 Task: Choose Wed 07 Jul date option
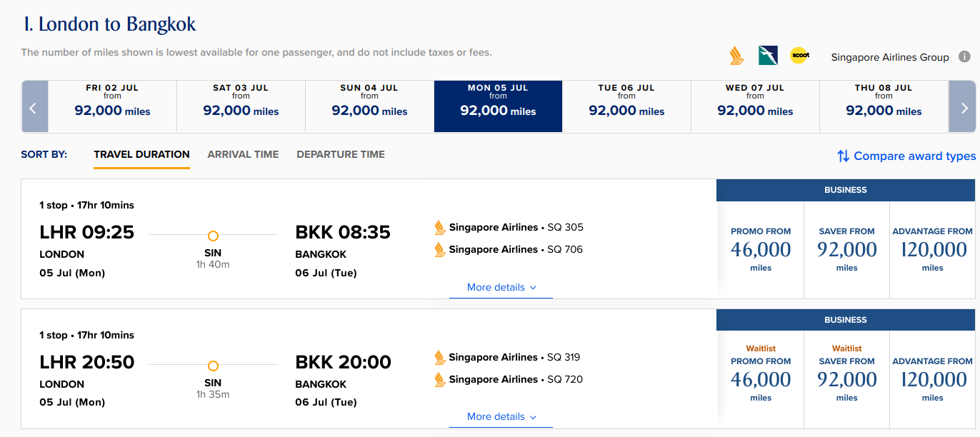pos(755,106)
